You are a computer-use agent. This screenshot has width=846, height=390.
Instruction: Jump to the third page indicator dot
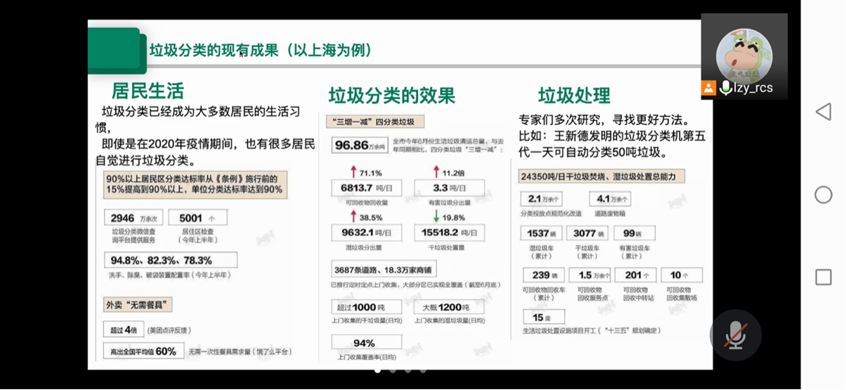(408, 370)
